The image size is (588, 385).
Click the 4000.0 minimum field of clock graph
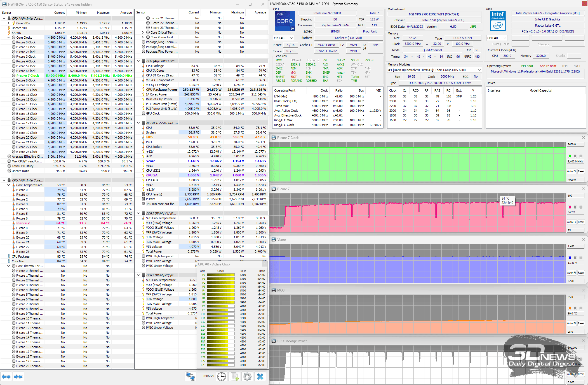pos(575,180)
